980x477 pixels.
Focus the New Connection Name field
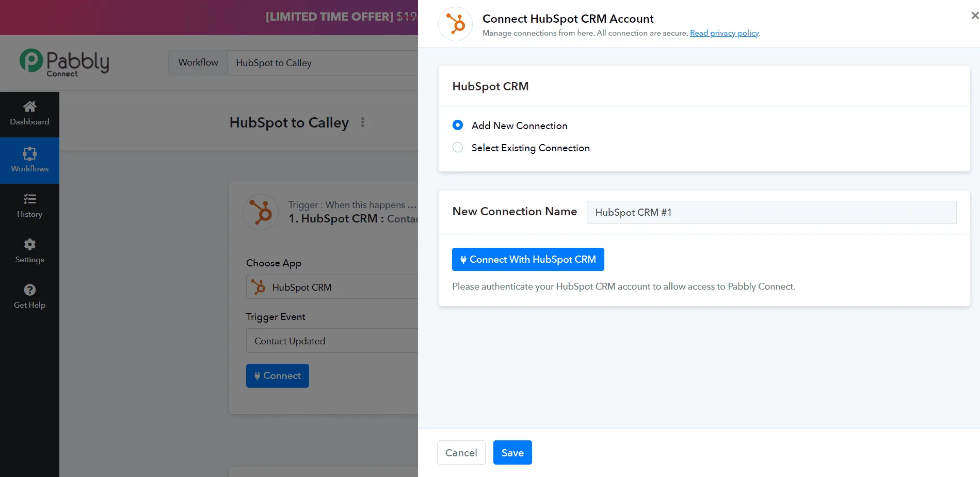tap(772, 212)
